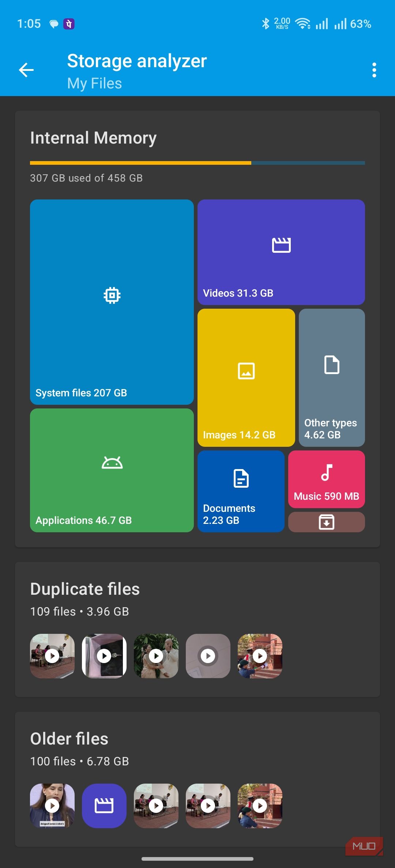The width and height of the screenshot is (395, 868).
Task: Open the Videos 31.3 GB tile
Action: (x=281, y=252)
